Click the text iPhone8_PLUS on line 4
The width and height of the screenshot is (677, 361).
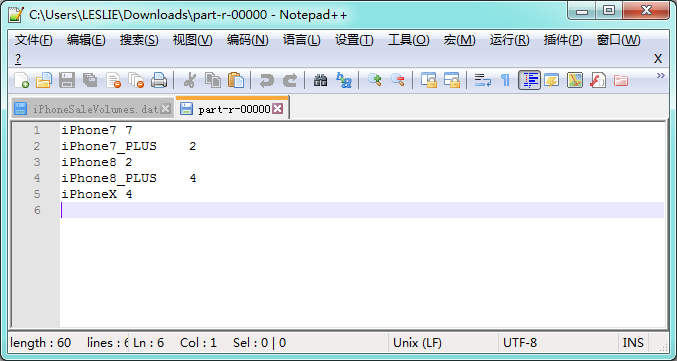point(109,178)
